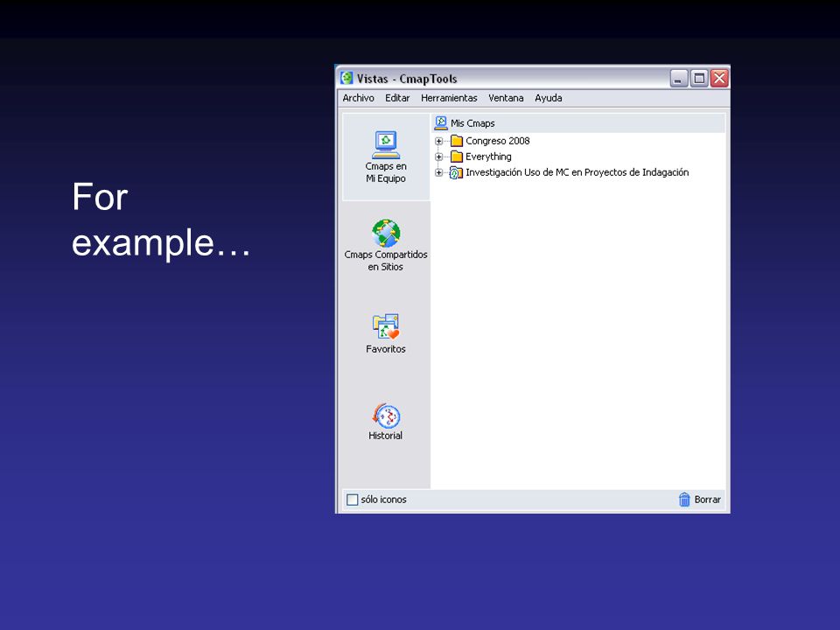840x630 pixels.
Task: Close the Vistas - CmapTools window
Action: [719, 78]
